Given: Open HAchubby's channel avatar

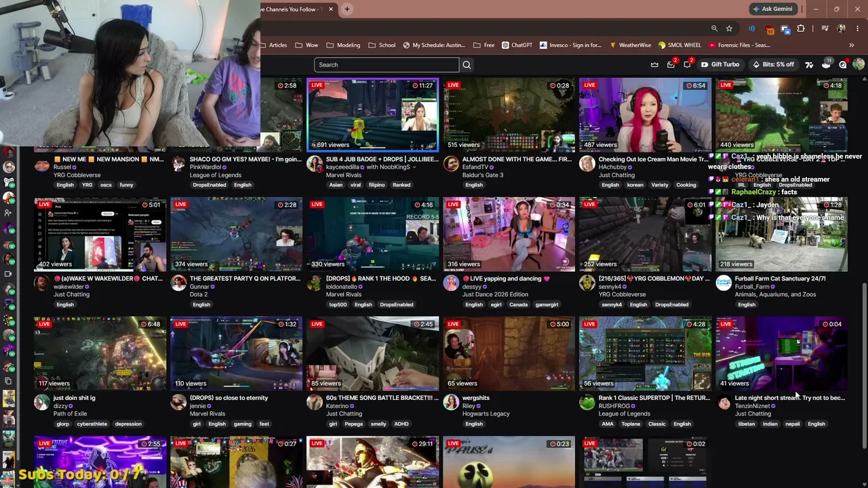Looking at the screenshot, I should (x=587, y=164).
